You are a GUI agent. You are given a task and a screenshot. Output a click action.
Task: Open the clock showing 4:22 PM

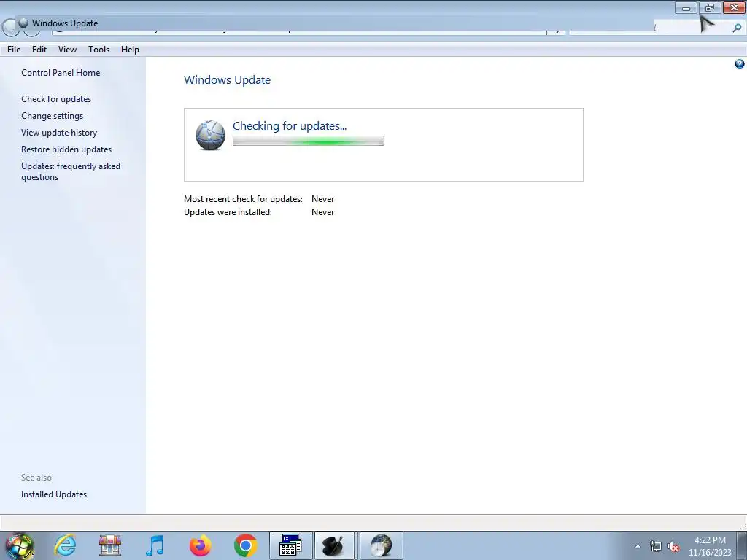(710, 546)
